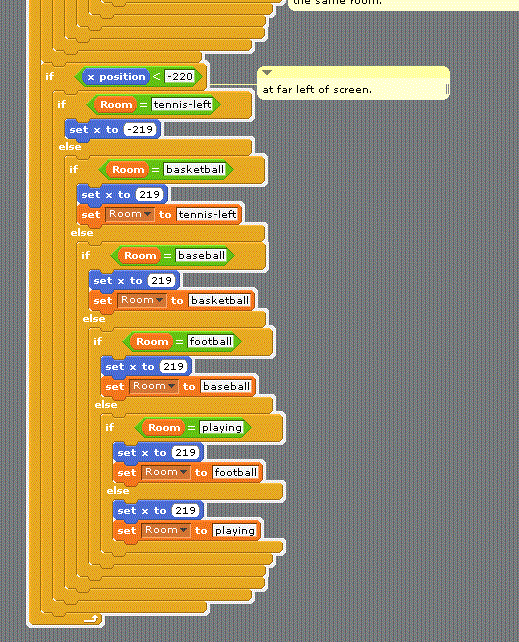Click the less-than operator symbol
519x642 pixels.
coord(157,77)
